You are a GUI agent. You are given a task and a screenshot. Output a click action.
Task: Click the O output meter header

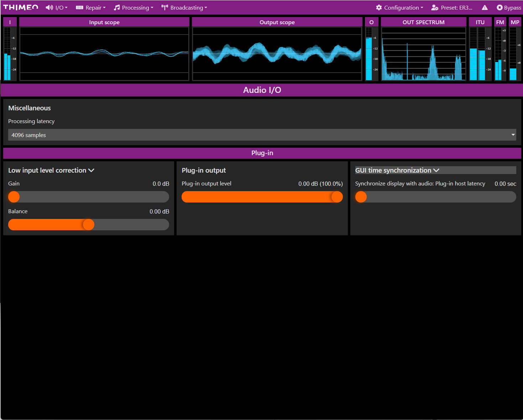pyautogui.click(x=371, y=22)
